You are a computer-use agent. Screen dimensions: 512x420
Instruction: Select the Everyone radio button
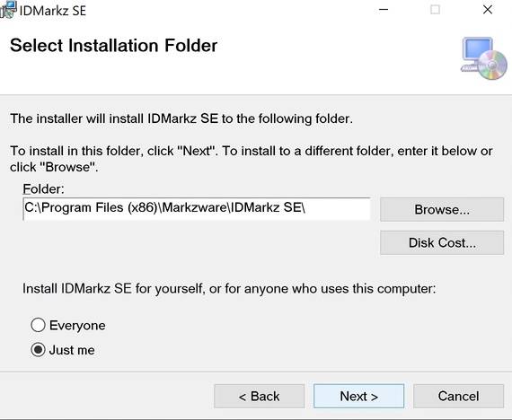38,325
